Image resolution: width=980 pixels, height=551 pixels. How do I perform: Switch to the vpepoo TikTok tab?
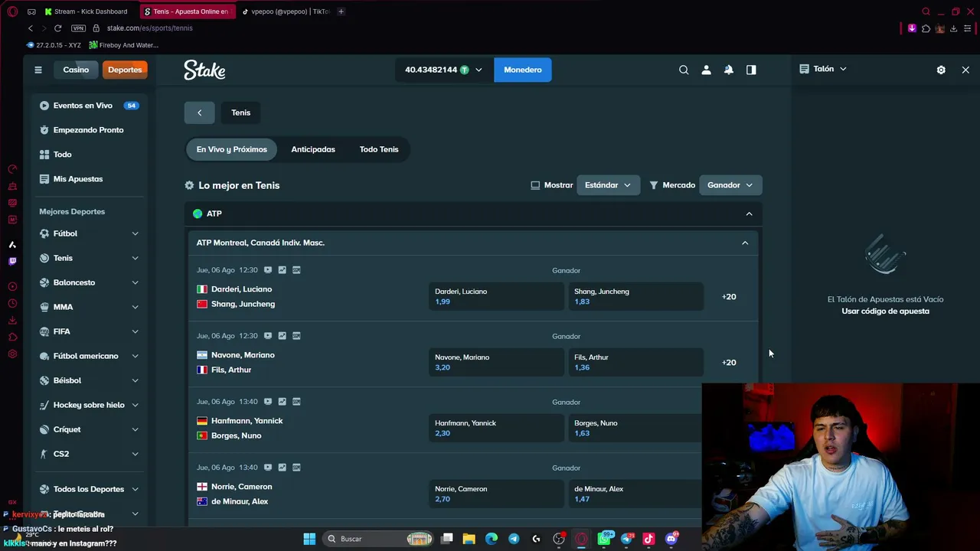285,11
